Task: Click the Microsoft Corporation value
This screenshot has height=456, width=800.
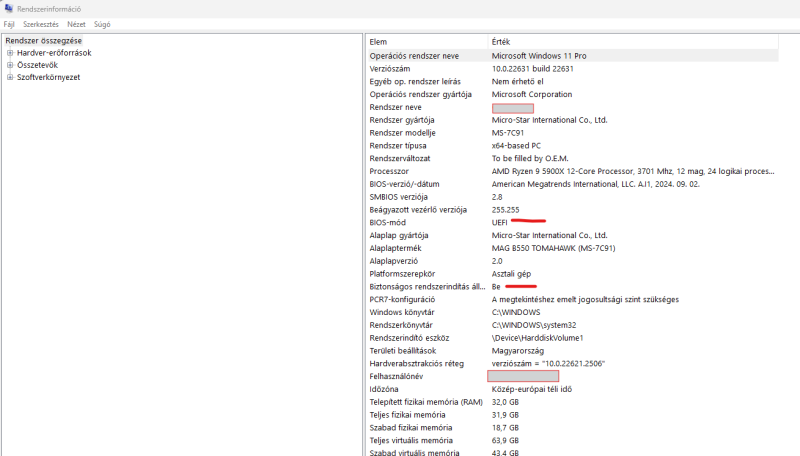Action: 532,94
